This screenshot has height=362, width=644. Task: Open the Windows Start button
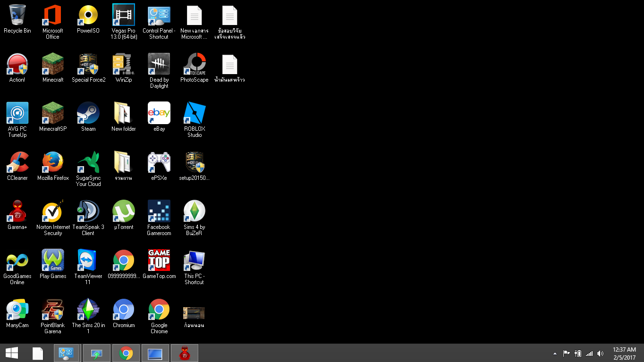coord(12,353)
